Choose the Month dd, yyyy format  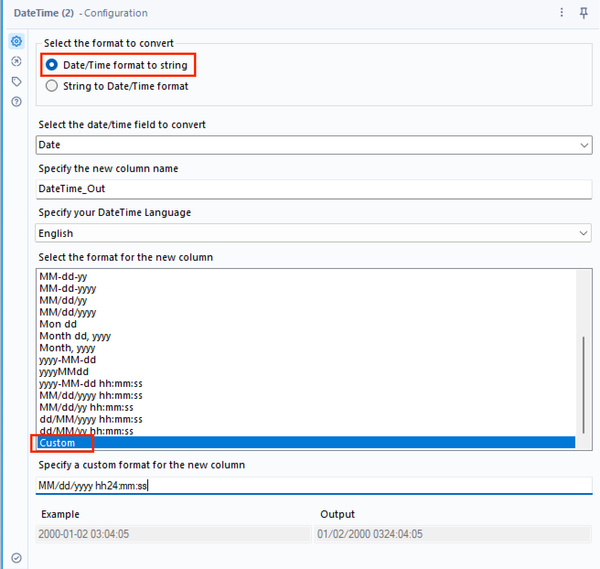click(306, 336)
